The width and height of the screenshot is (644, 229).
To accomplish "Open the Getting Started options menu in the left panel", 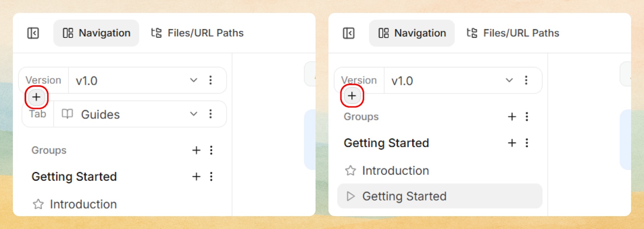I will 211,176.
